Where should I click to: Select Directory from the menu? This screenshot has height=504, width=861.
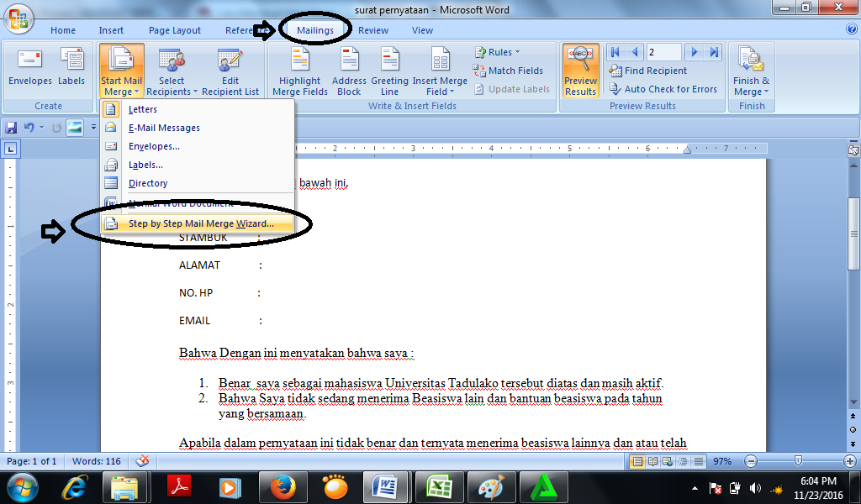tap(198, 183)
